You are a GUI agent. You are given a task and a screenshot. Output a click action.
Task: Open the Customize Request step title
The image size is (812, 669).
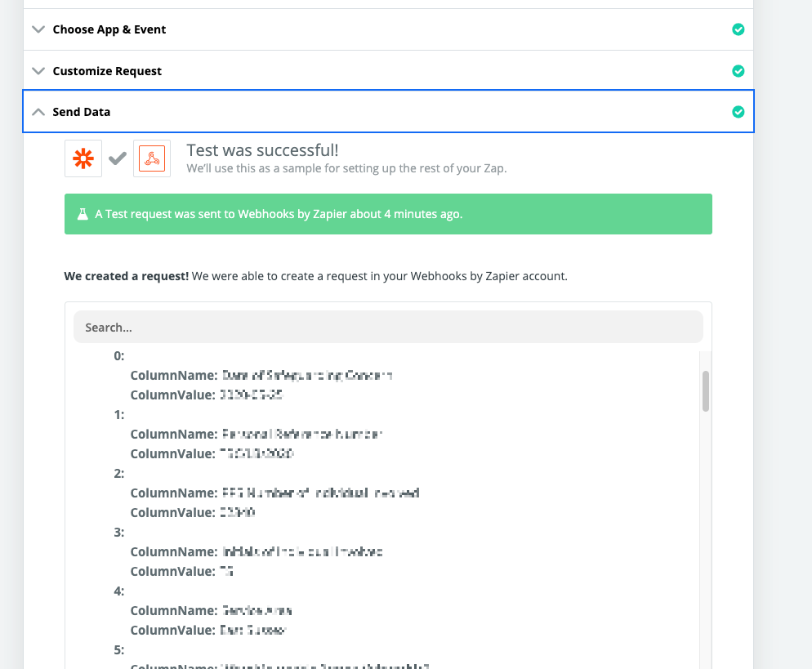[x=107, y=71]
